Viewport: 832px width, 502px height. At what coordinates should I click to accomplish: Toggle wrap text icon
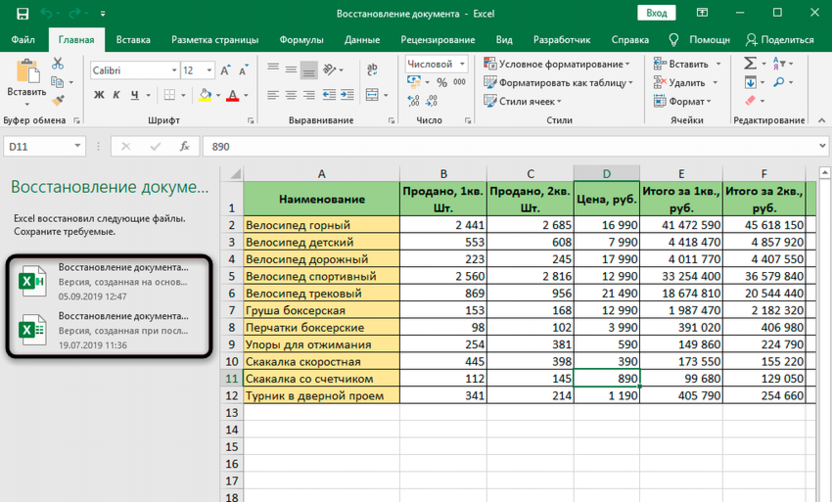[372, 70]
